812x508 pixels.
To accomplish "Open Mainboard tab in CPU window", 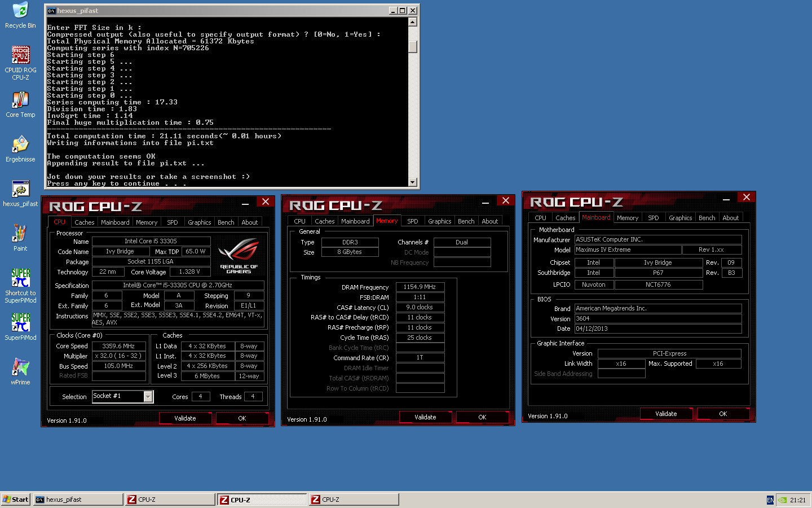I will click(x=115, y=222).
